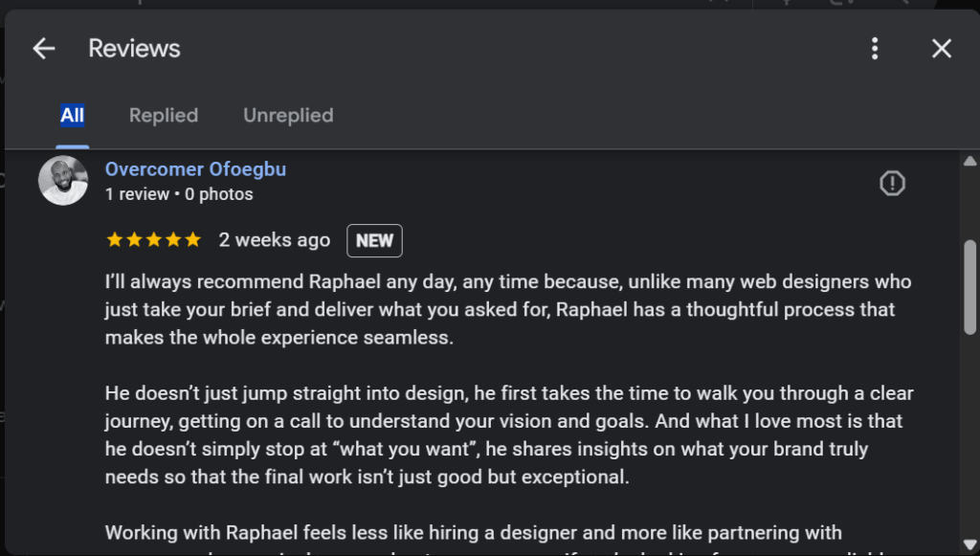Click the Reviews heading
The width and height of the screenshot is (980, 556).
(x=133, y=48)
